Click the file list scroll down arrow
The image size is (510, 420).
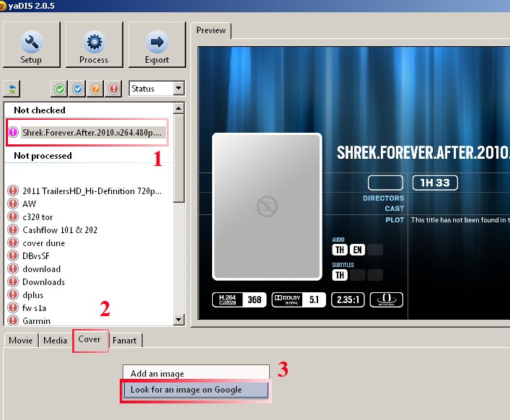pyautogui.click(x=179, y=319)
